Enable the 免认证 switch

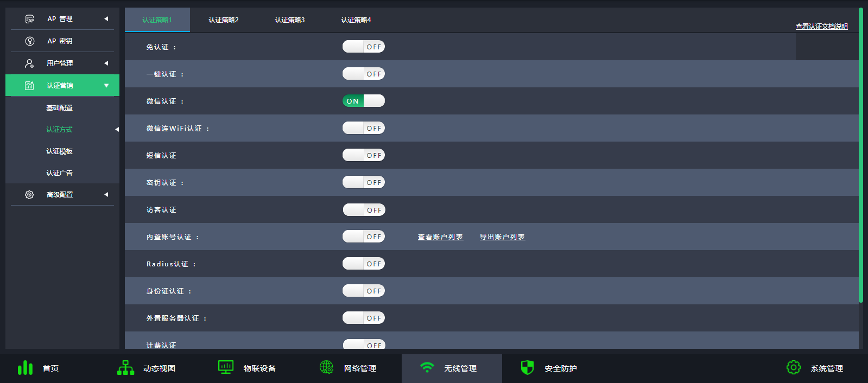[x=363, y=47]
